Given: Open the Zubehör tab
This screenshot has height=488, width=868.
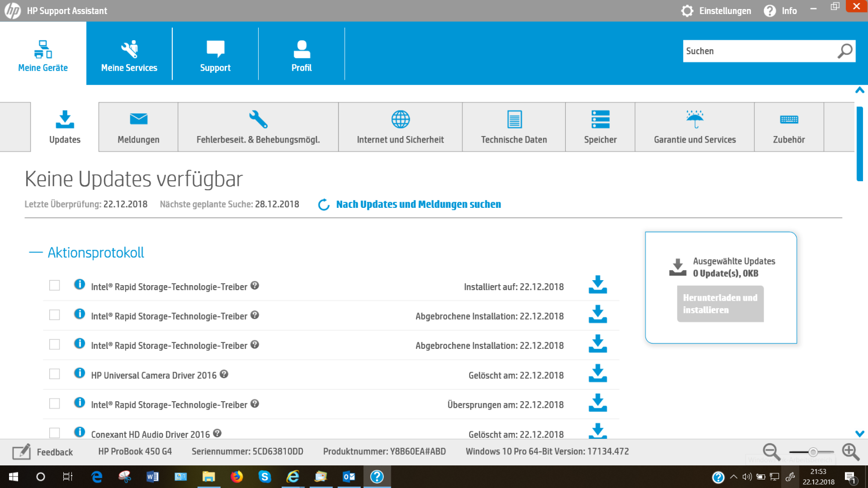Looking at the screenshot, I should point(789,127).
